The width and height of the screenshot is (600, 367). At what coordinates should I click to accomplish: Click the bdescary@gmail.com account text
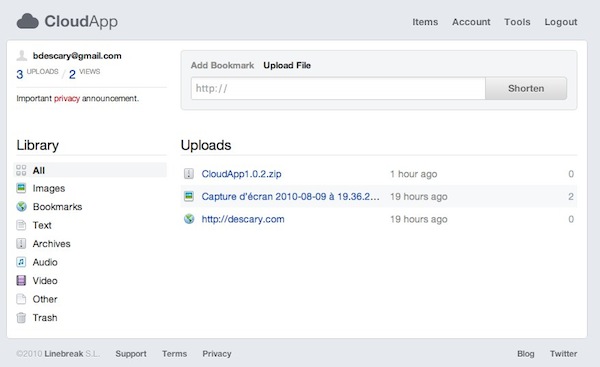pyautogui.click(x=77, y=56)
